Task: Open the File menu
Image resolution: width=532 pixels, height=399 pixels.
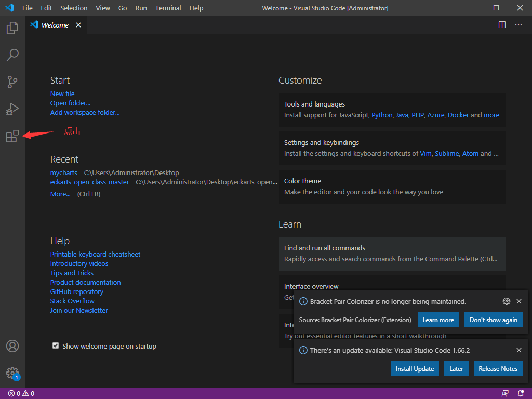Action: [27, 8]
